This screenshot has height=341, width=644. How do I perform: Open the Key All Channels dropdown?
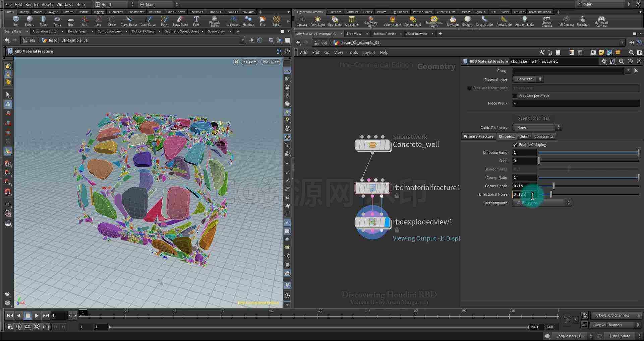(616, 325)
